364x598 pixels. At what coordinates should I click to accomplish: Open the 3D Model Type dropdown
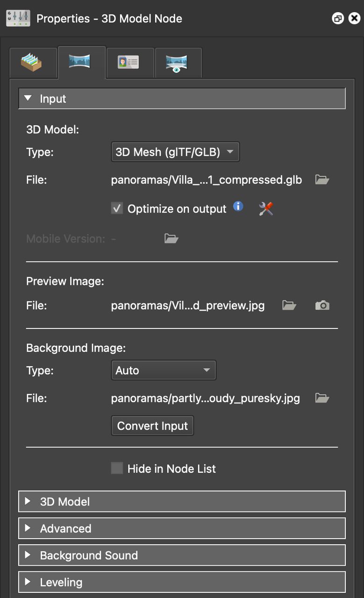(175, 152)
